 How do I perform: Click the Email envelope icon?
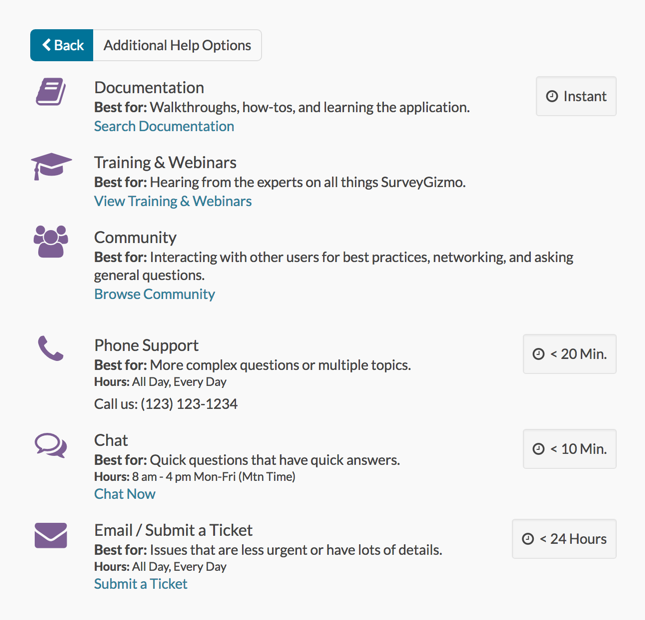point(51,535)
